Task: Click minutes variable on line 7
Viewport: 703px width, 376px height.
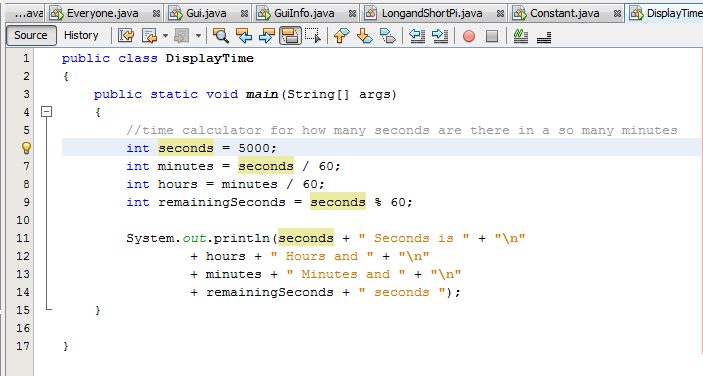Action: click(186, 166)
